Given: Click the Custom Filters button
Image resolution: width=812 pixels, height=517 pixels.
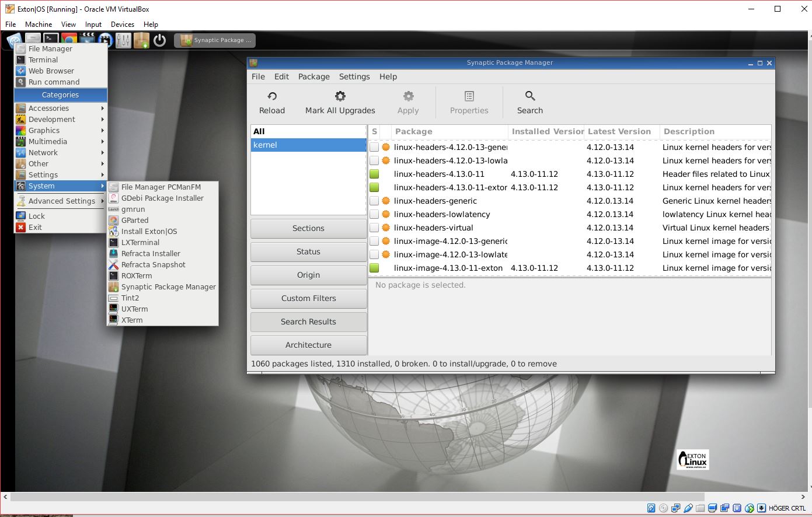Looking at the screenshot, I should [308, 298].
